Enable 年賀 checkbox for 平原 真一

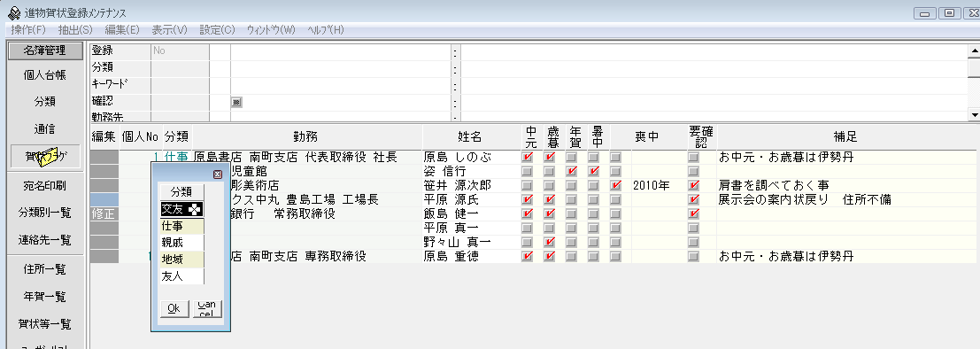pyautogui.click(x=572, y=228)
